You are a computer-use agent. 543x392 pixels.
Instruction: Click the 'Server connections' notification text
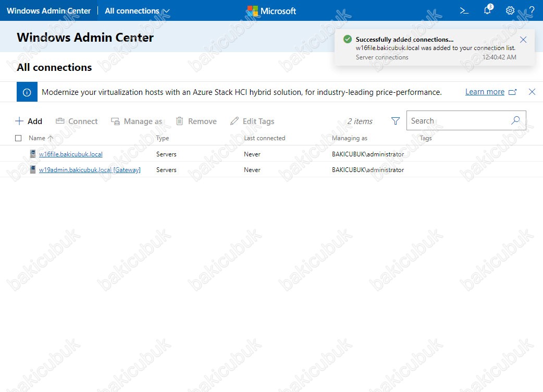click(x=382, y=57)
